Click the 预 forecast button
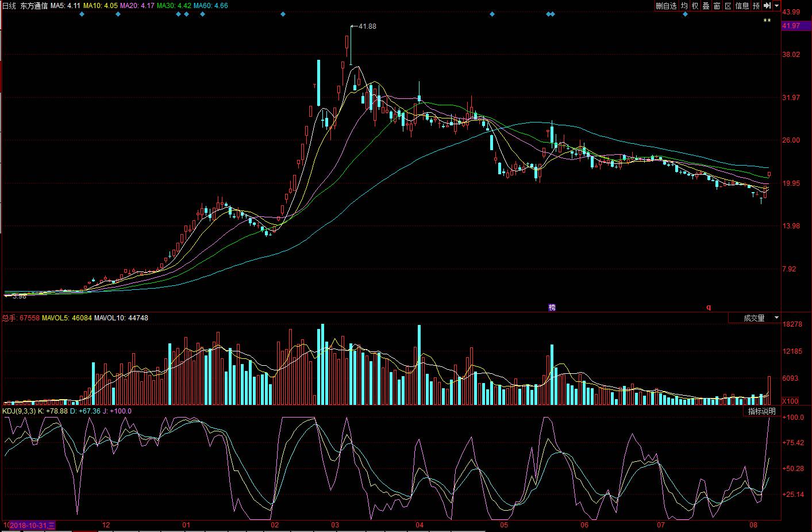812x532 pixels. 756,6
